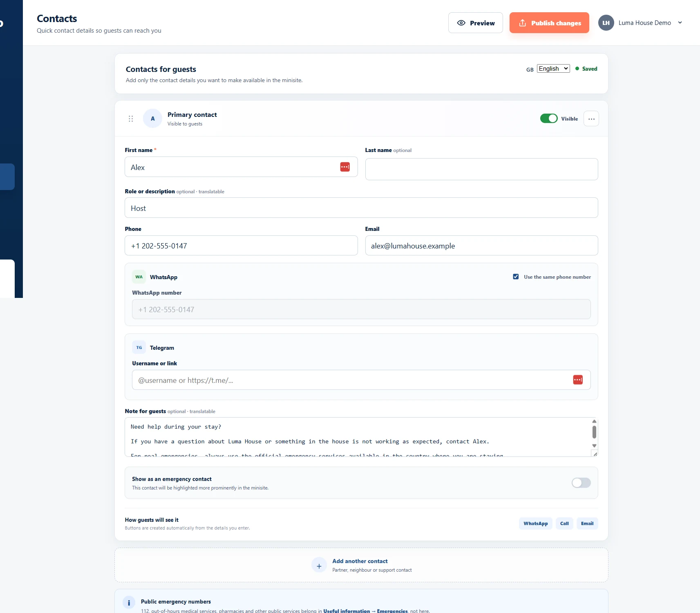
Task: Click the Telegram Username or link field
Action: [361, 380]
